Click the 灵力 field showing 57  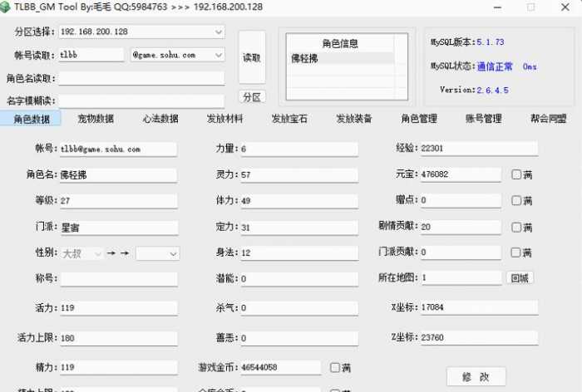[x=299, y=175]
